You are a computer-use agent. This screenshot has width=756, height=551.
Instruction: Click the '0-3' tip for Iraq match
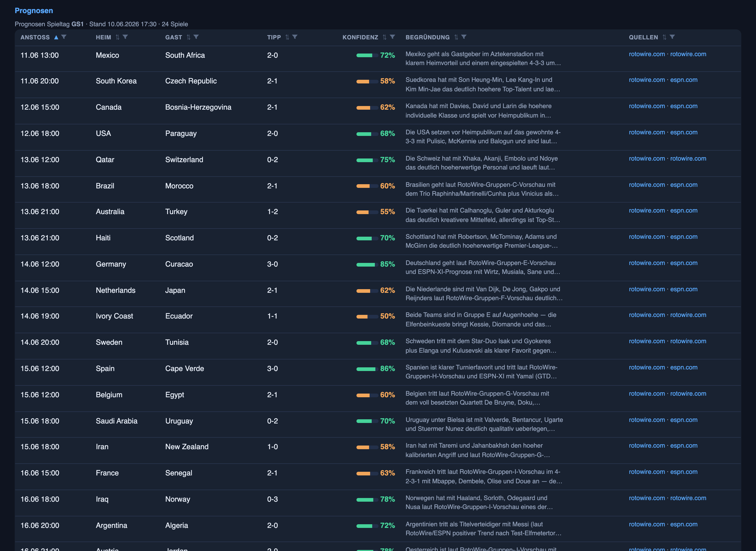click(272, 499)
